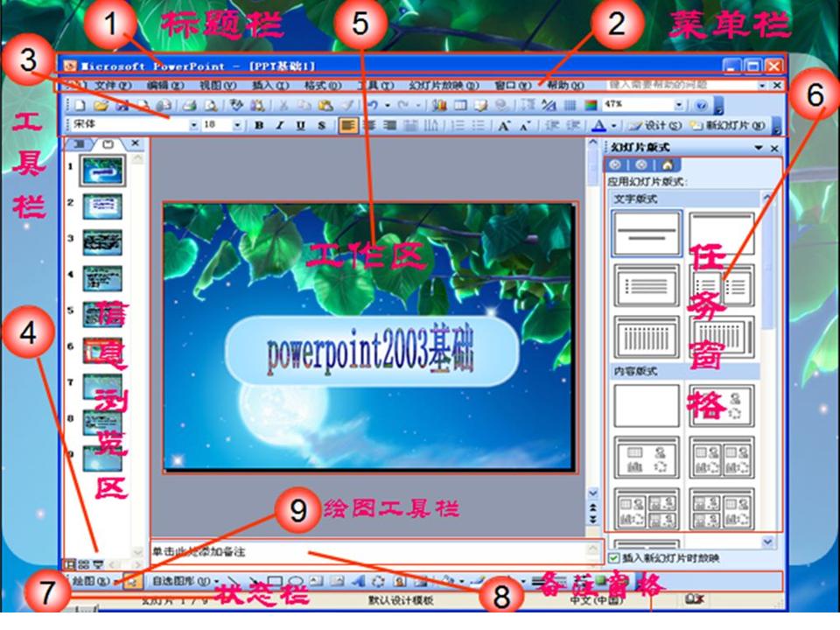Close the 幻灯片版式 task pane
The image size is (840, 630).
774,148
